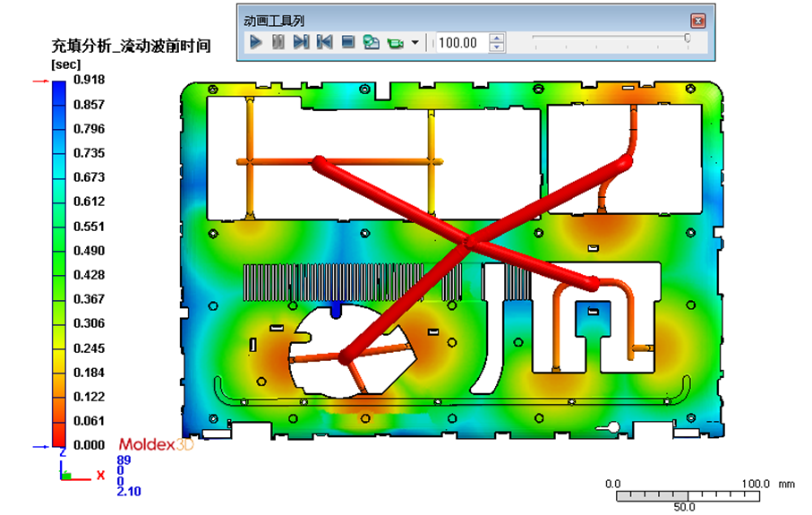Click the Moldex3D logo
Screen dimensions: 812x515
pyautogui.click(x=156, y=445)
